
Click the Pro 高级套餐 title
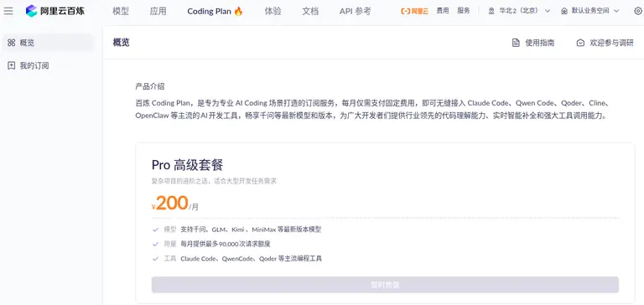(187, 165)
